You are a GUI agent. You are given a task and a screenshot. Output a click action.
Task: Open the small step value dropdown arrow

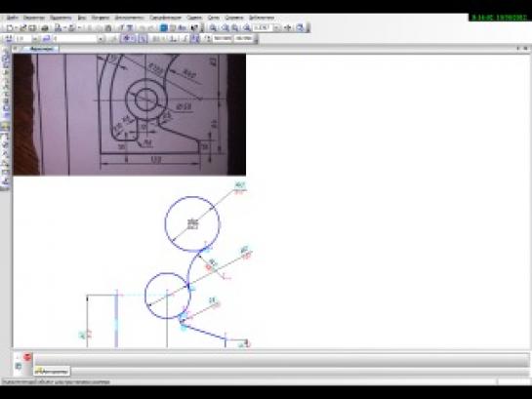[x=35, y=39]
